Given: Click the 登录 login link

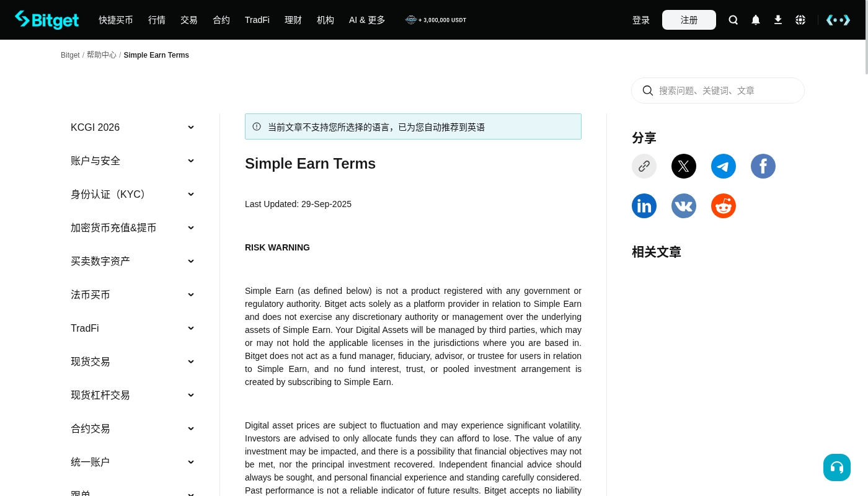Looking at the screenshot, I should [x=641, y=20].
